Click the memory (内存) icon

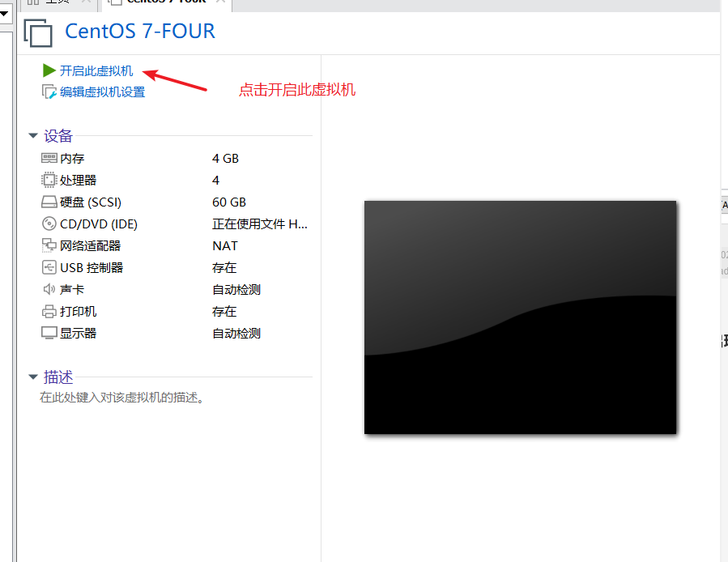[x=49, y=159]
